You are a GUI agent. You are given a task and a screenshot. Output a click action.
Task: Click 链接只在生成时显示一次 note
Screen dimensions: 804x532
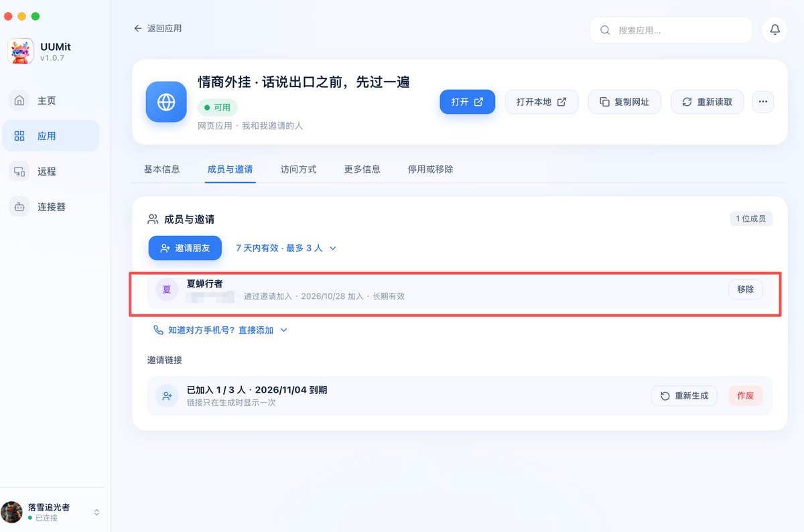[x=231, y=403]
